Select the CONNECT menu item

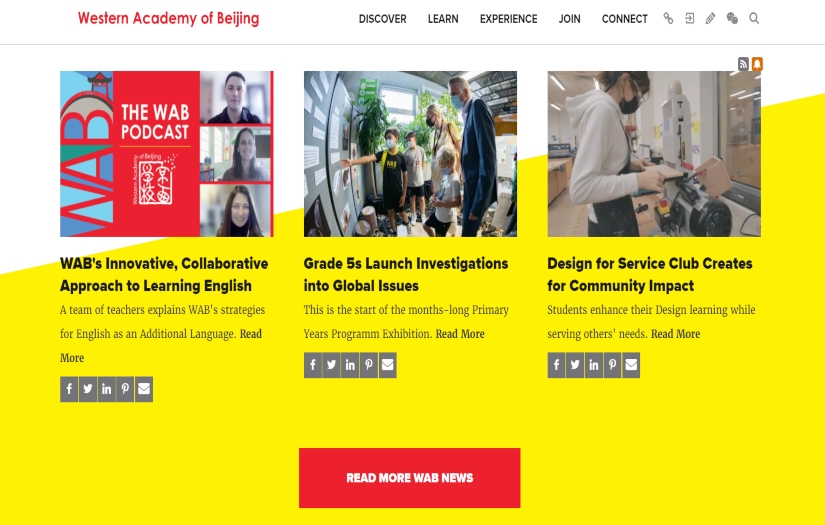coord(625,19)
